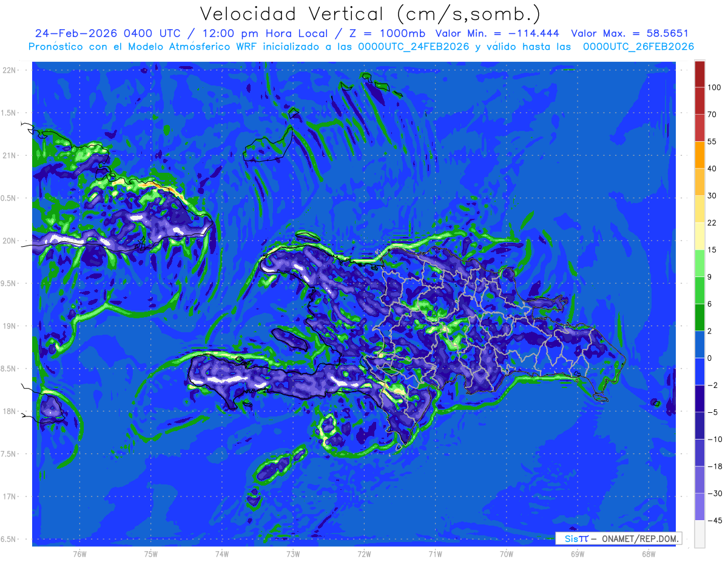The width and height of the screenshot is (728, 562).
Task: Pick the pale yellow swatch between 15 and 22
Action: (699, 235)
